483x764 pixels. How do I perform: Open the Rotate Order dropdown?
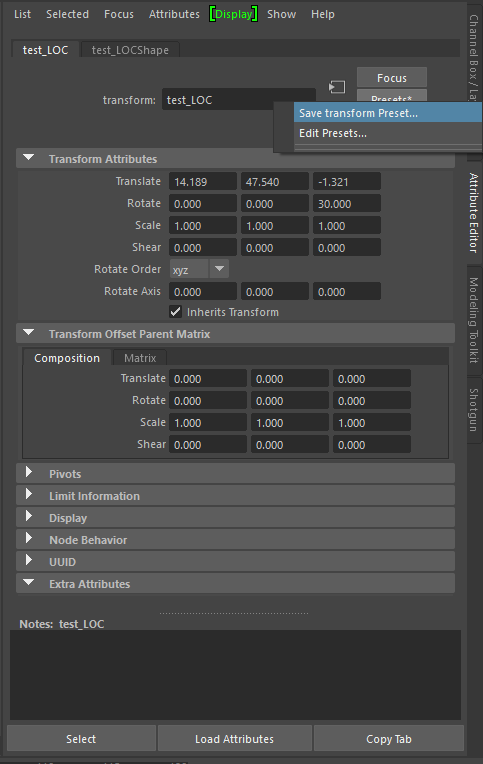tap(199, 269)
